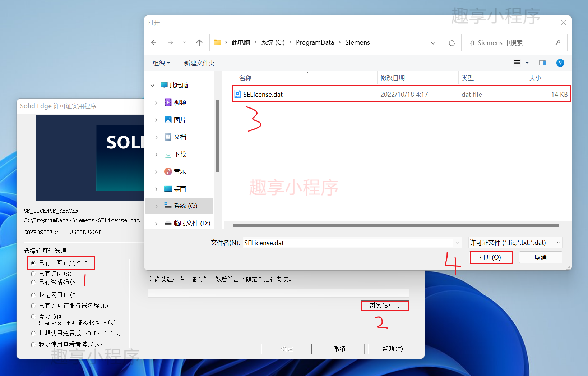
Task: Click the Forward navigation arrow
Action: point(171,42)
